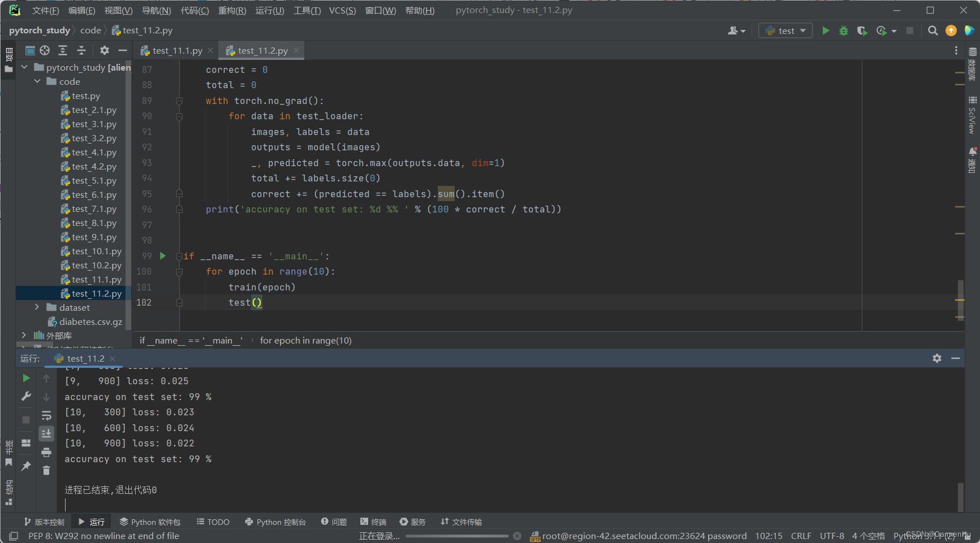Stop the process in Run panel
The height and width of the screenshot is (543, 980).
coord(26,420)
